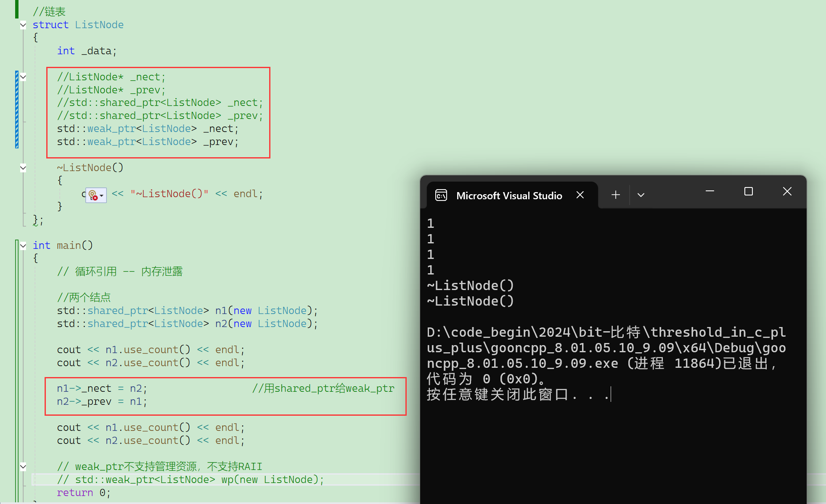This screenshot has height=504, width=826.
Task: Place cursor on return 0 line
Action: tap(83, 493)
